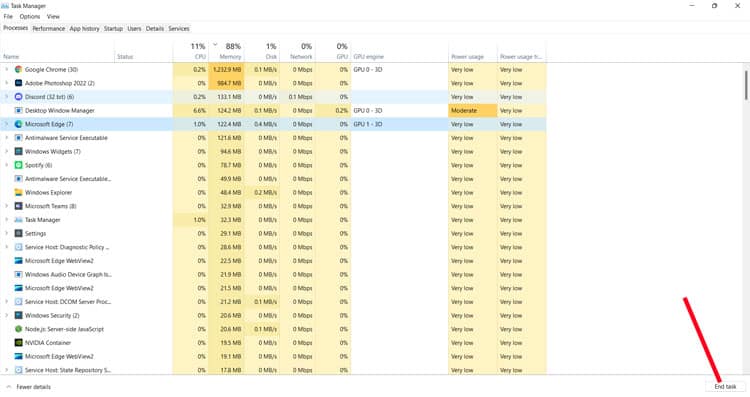Sort by the Memory column header
Image resolution: width=750 pixels, height=397 pixels.
227,52
